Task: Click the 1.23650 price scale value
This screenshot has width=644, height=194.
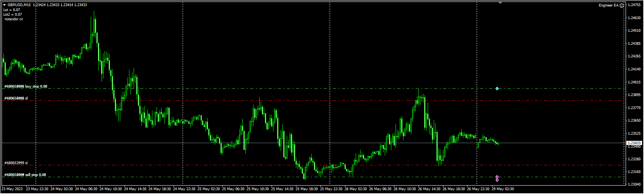Action: click(634, 121)
